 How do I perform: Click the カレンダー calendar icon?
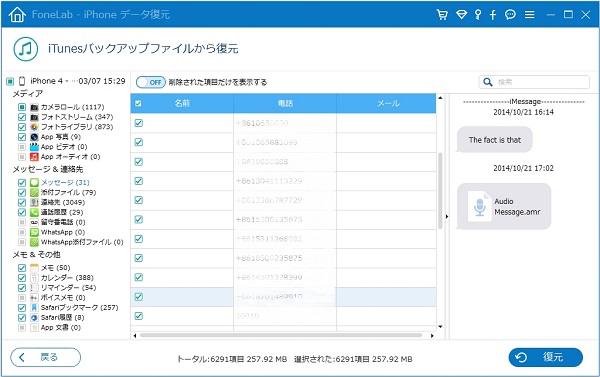(x=34, y=277)
